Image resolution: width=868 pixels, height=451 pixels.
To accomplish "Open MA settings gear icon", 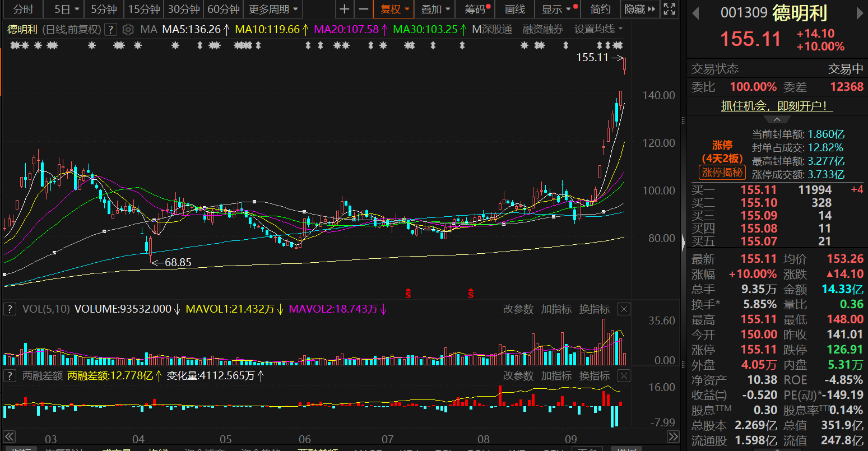I will pyautogui.click(x=128, y=30).
